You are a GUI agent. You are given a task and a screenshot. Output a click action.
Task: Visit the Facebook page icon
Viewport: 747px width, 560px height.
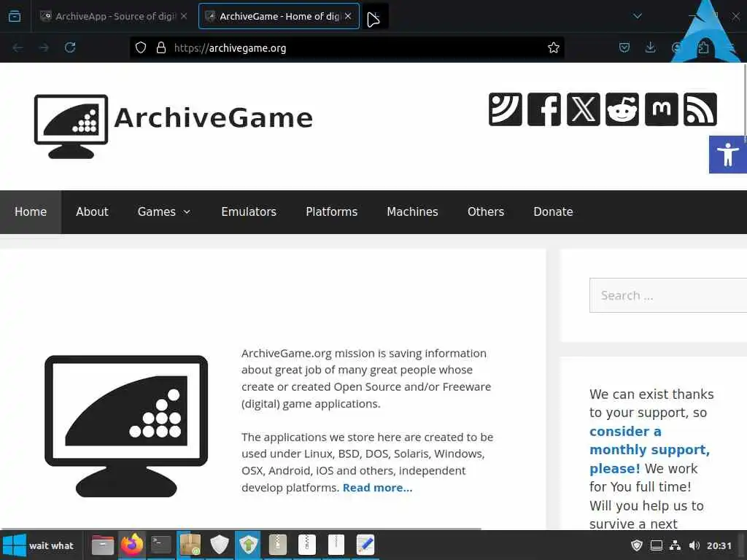[x=544, y=109]
